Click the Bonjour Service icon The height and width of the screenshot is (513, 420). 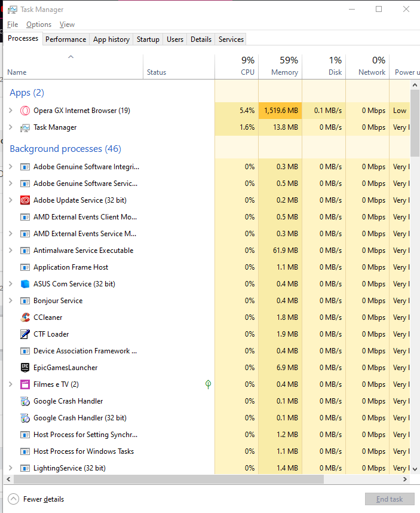(25, 301)
